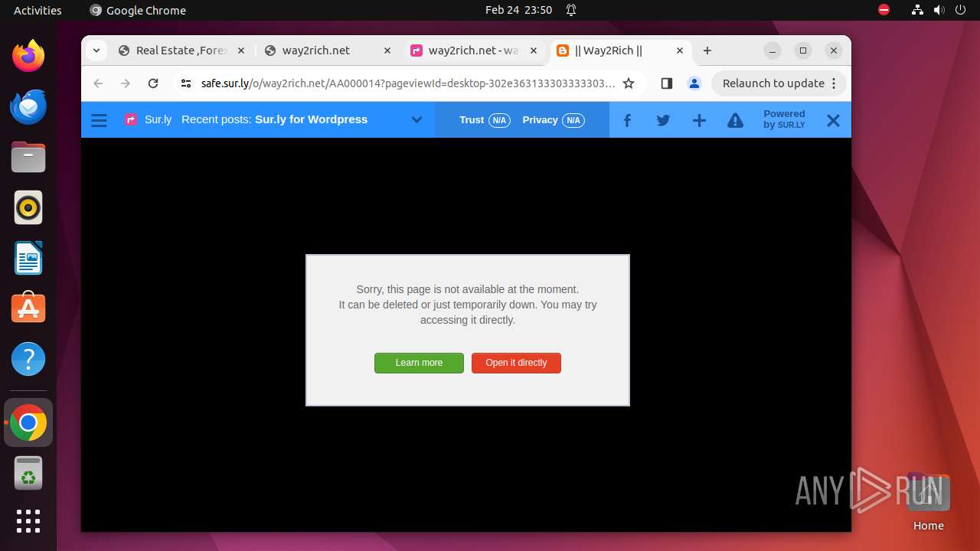Close the || Way2Rich || tab
The image size is (980, 551).
point(680,51)
